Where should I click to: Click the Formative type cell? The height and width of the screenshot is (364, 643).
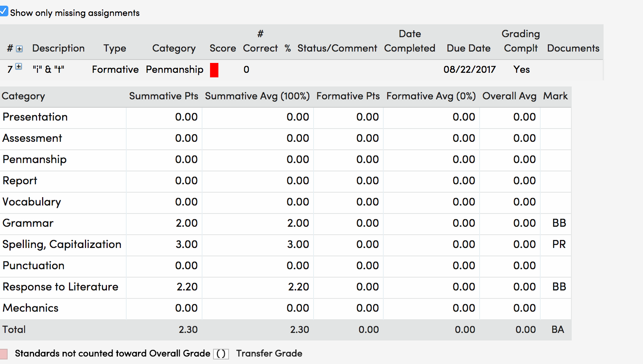pyautogui.click(x=115, y=69)
